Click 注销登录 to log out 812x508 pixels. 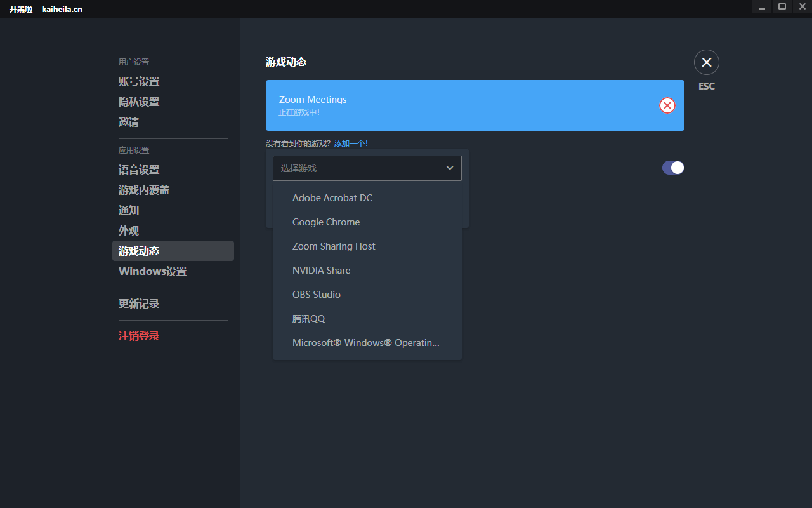coord(139,337)
